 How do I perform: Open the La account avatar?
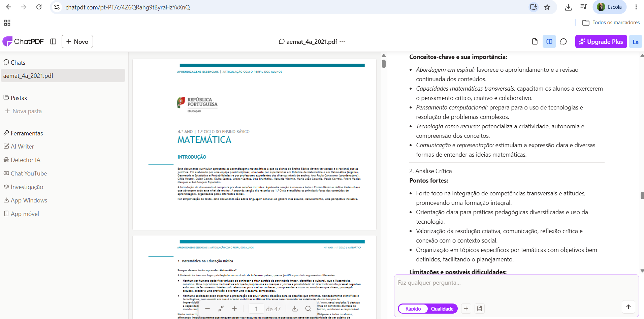(x=636, y=42)
